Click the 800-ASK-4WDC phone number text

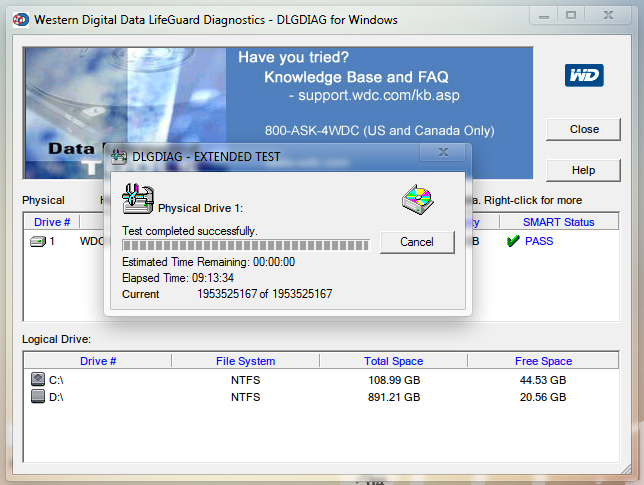click(380, 131)
